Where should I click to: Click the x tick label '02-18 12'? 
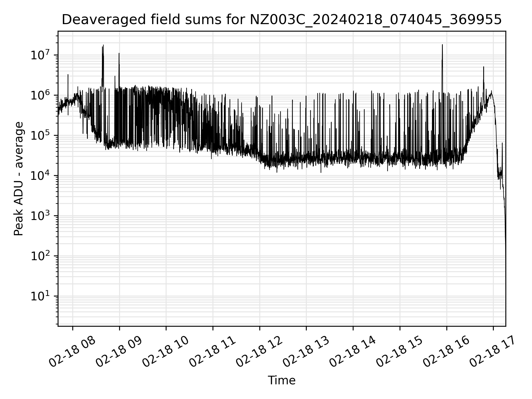[259, 352]
